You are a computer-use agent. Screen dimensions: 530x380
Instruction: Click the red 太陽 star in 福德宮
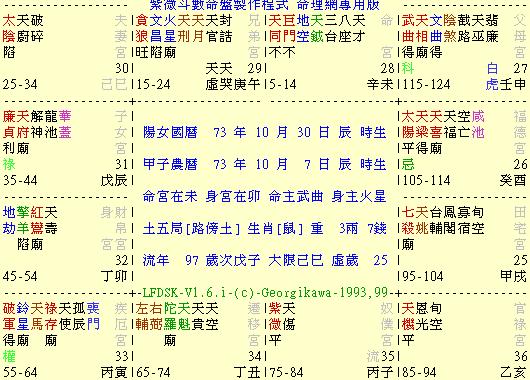(408, 124)
